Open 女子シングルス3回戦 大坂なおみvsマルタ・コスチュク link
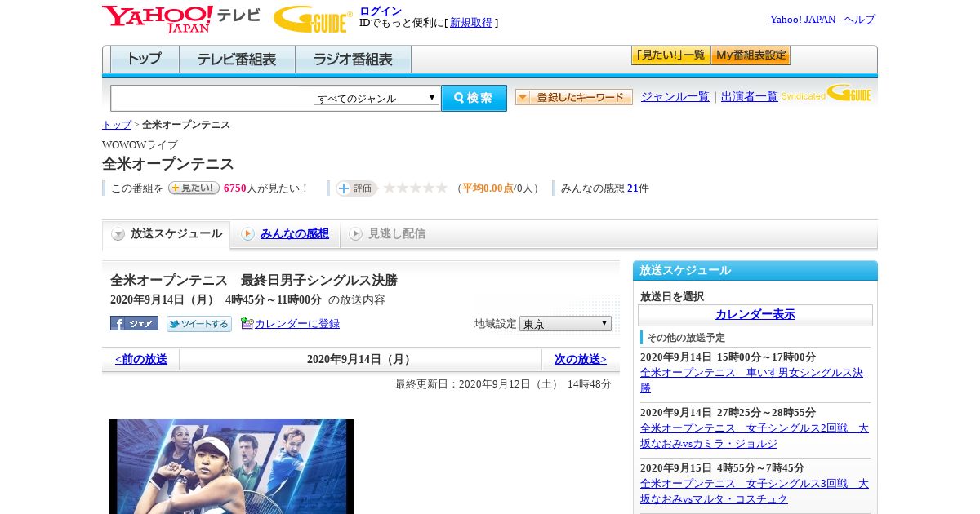The width and height of the screenshot is (980, 514). 755,491
